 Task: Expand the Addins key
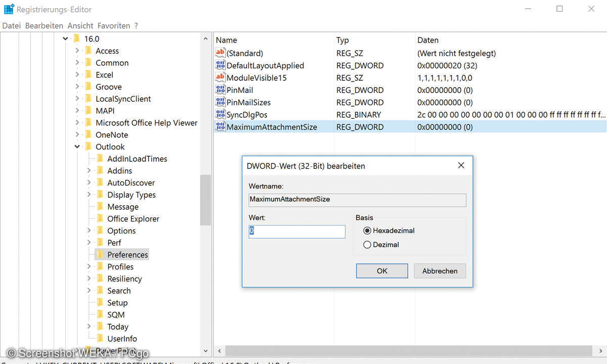[89, 171]
